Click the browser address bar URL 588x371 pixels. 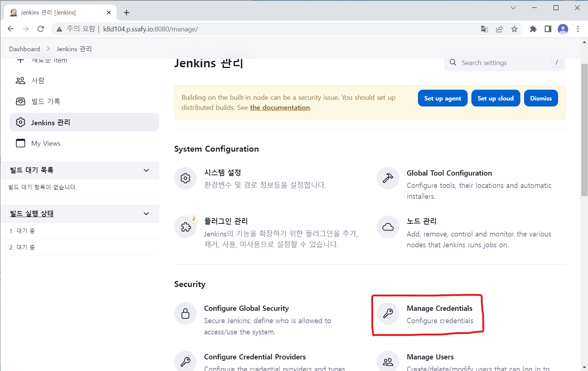151,29
